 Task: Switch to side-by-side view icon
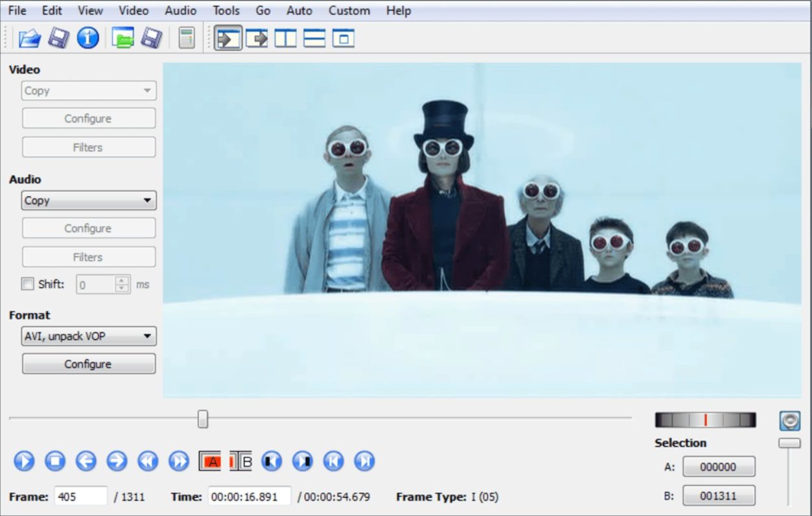click(286, 38)
